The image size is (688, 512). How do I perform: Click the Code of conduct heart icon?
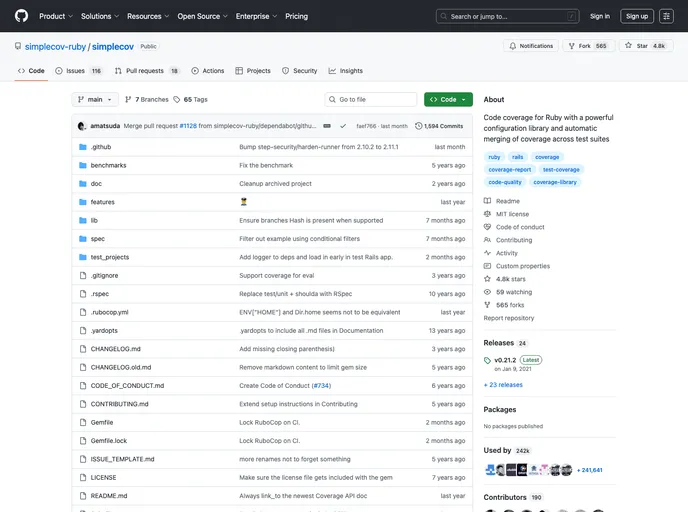coord(487,227)
